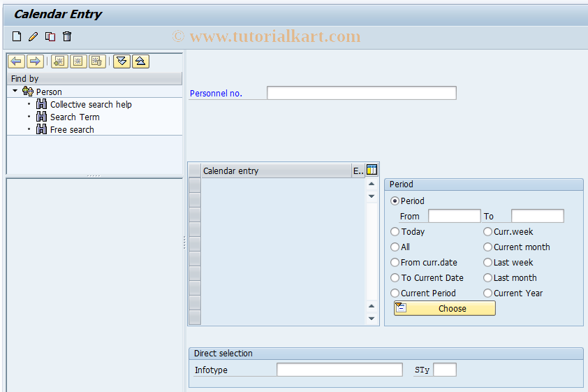
Task: Click the Create new entry icon
Action: 17,36
